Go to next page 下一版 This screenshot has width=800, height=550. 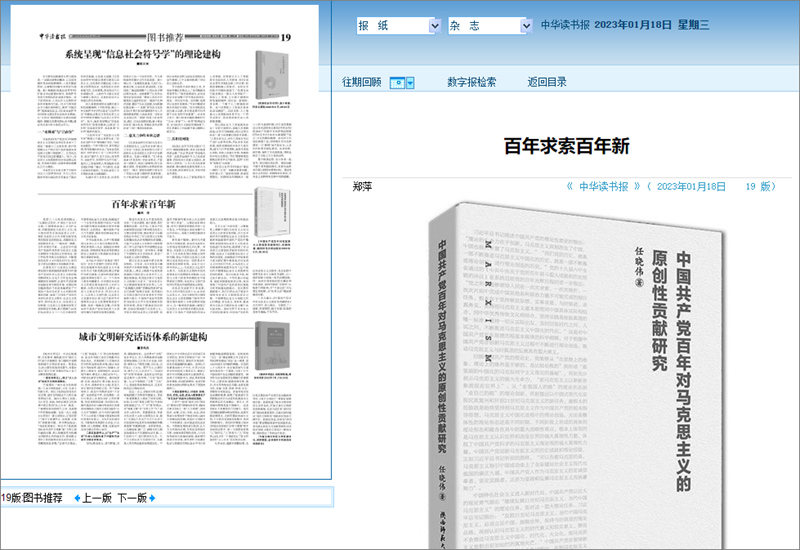[132, 498]
